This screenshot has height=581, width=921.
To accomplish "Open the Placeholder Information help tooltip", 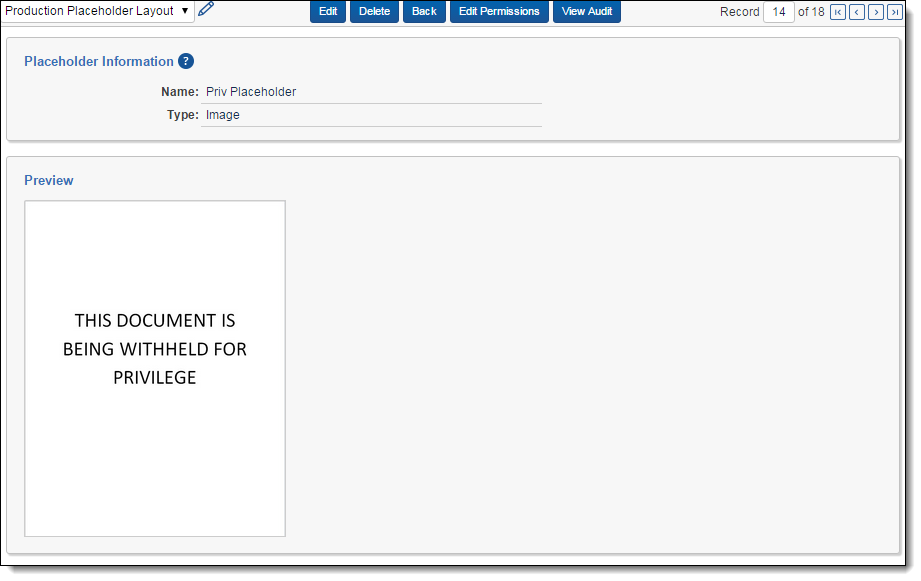I will tap(186, 61).
